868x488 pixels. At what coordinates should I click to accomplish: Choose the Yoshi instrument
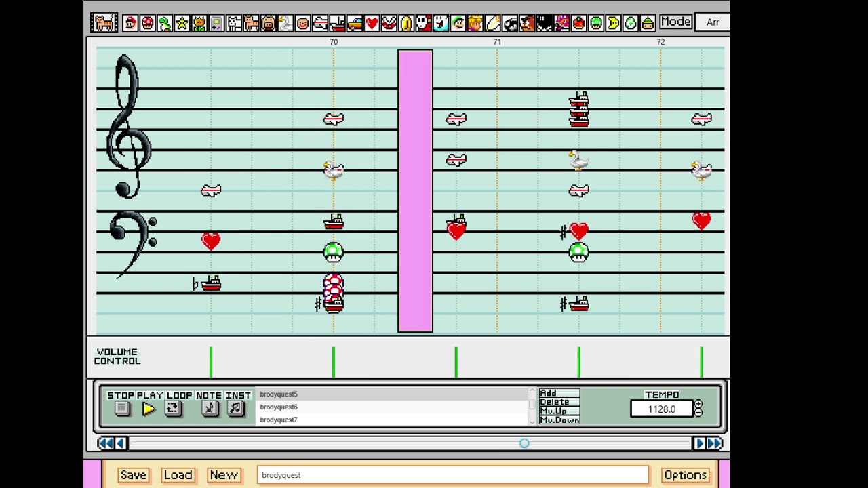pyautogui.click(x=165, y=23)
